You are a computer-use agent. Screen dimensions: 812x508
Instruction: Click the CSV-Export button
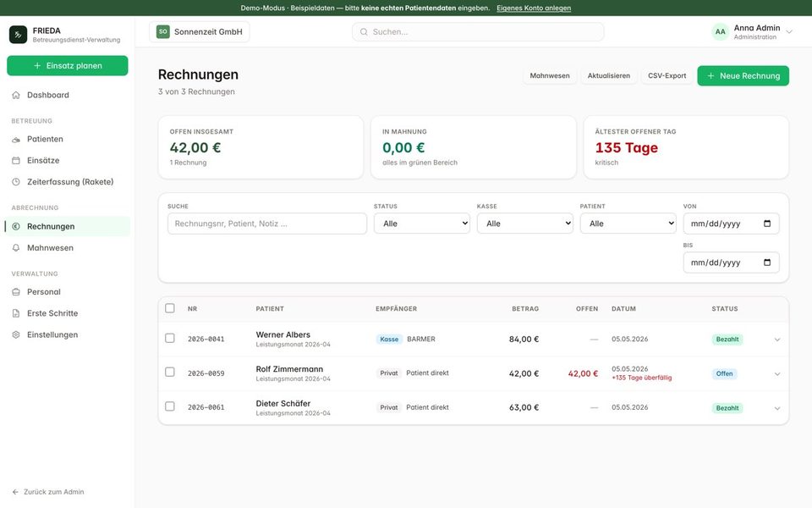coord(667,75)
